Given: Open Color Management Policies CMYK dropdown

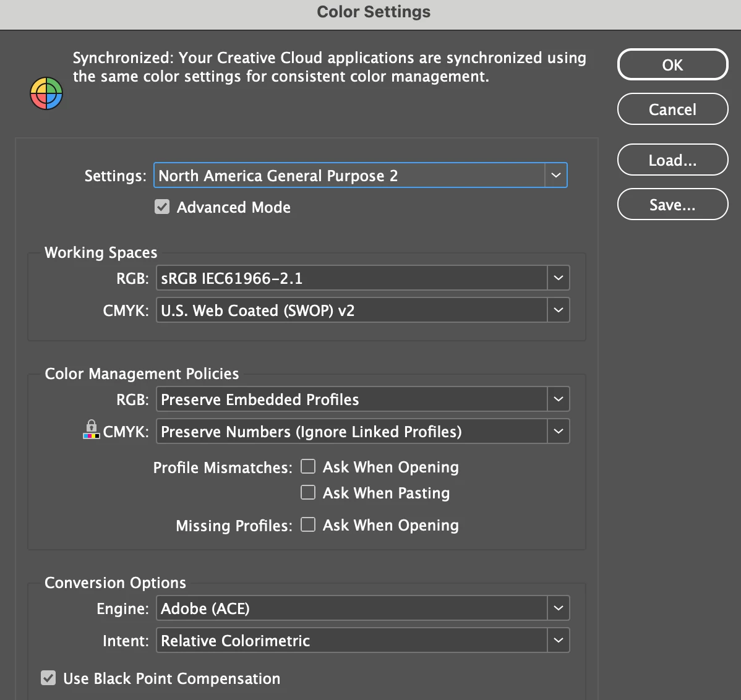Looking at the screenshot, I should click(362, 431).
